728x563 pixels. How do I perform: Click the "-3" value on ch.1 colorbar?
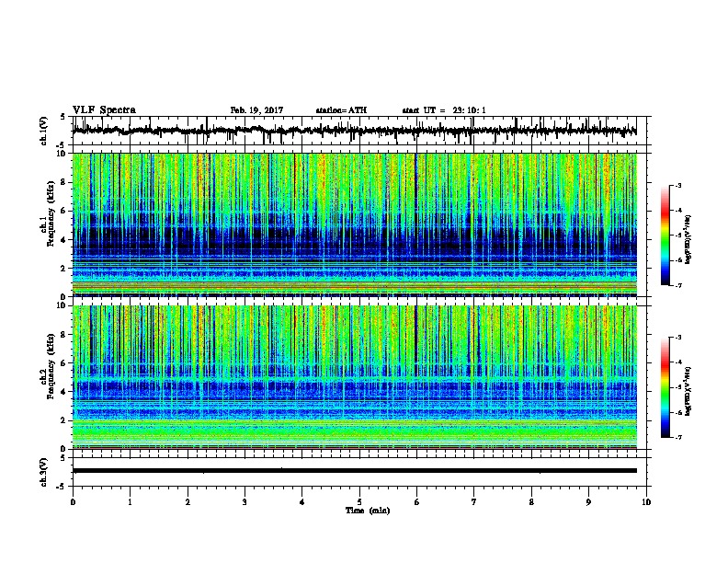(678, 186)
